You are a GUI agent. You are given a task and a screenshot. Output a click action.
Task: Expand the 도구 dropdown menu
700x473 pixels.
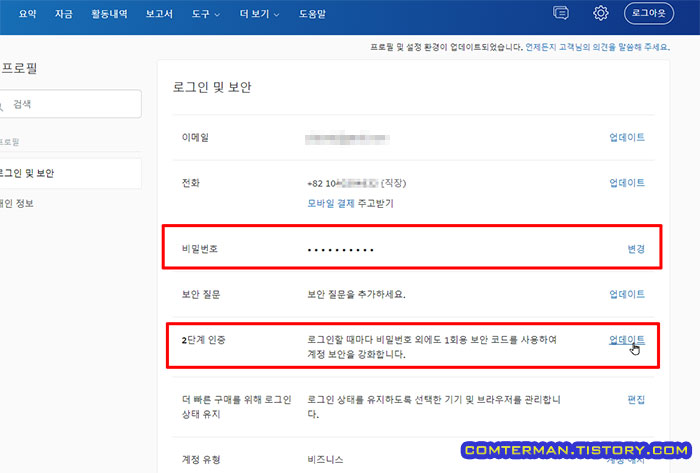pyautogui.click(x=205, y=14)
